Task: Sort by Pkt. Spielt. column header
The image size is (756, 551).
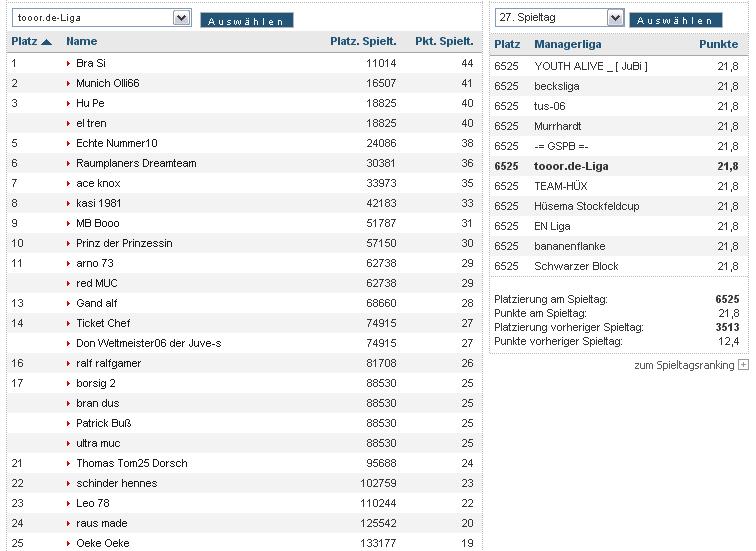Action: tap(443, 42)
